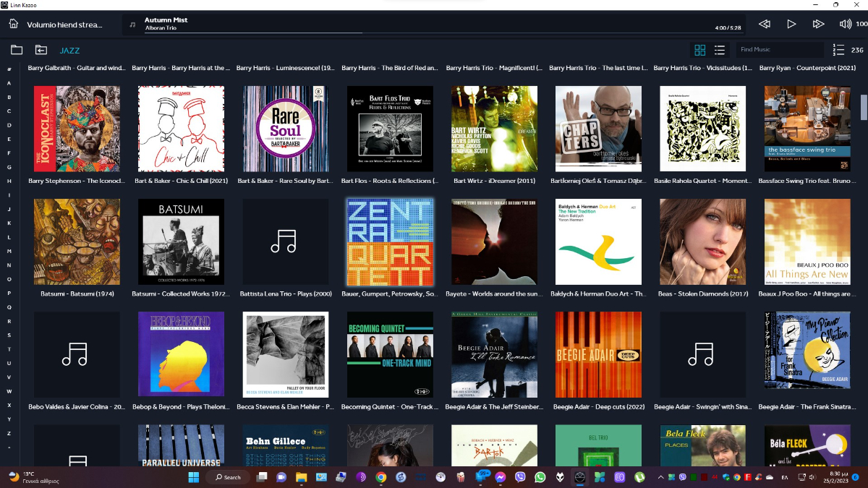The image size is (868, 488).
Task: Jump to letter M in the alphabet index
Action: pyautogui.click(x=9, y=251)
